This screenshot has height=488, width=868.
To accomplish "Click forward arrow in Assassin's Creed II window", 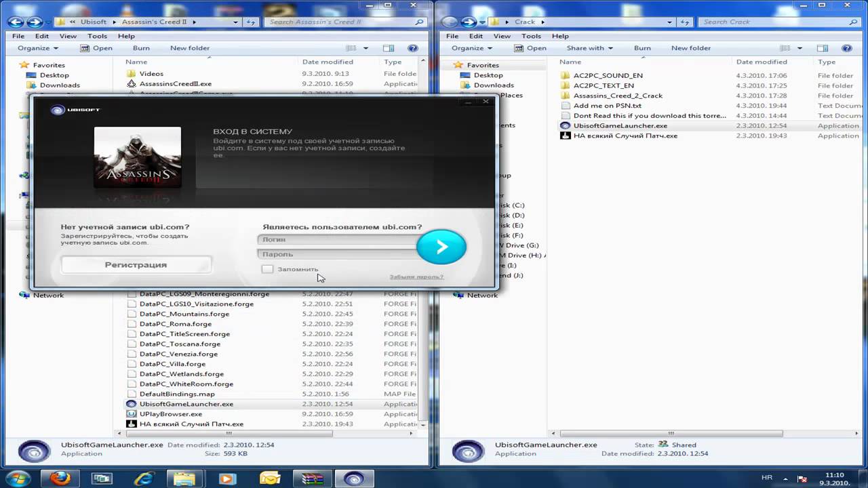I will [x=35, y=22].
